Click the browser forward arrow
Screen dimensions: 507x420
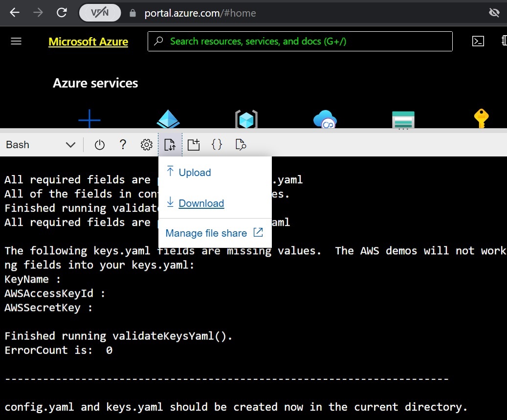(38, 13)
